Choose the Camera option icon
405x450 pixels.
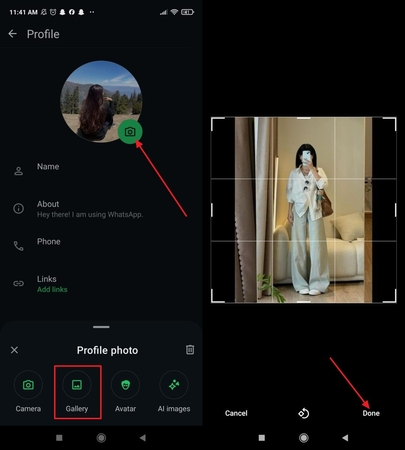click(28, 385)
